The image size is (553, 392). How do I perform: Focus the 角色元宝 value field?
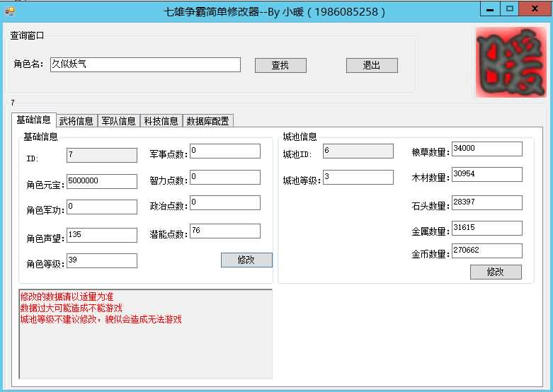102,181
